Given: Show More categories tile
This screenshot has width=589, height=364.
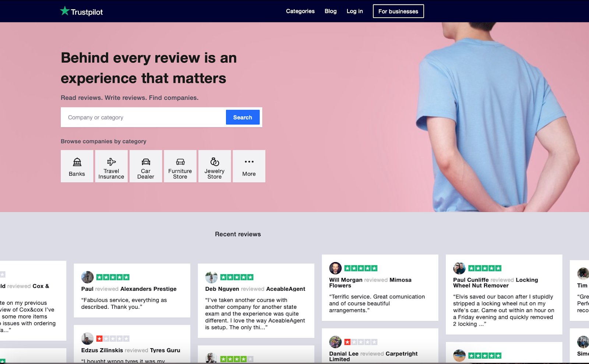Looking at the screenshot, I should coord(249,166).
